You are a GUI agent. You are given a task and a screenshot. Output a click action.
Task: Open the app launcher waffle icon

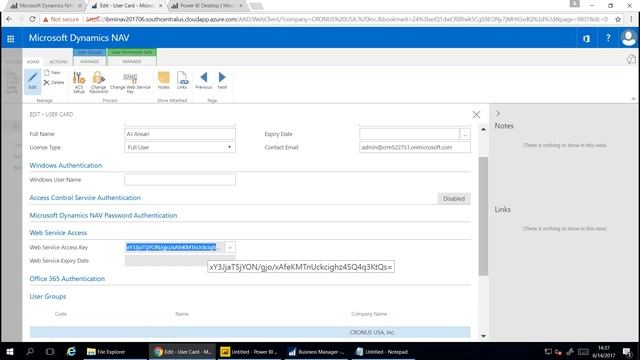pos(11,38)
